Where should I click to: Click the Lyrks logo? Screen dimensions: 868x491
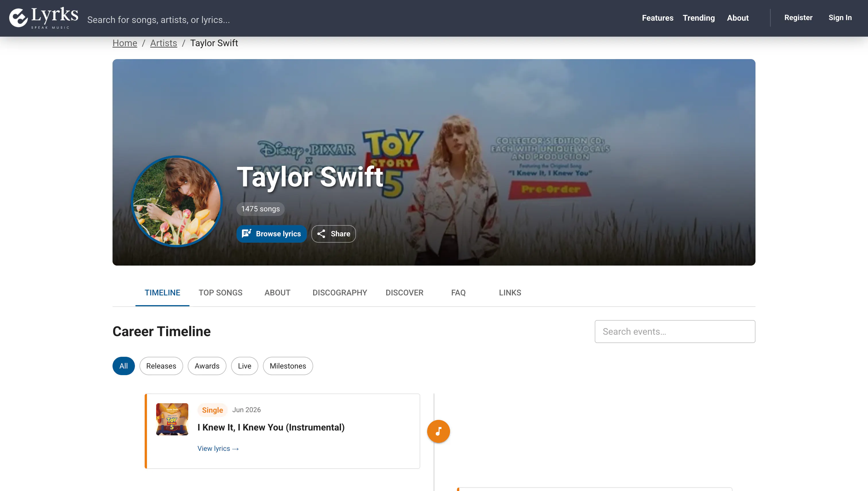[44, 18]
